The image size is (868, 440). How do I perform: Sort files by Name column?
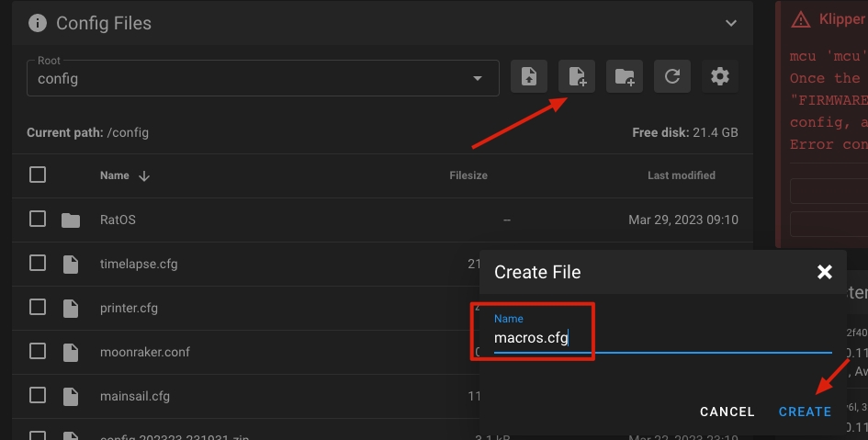click(115, 175)
